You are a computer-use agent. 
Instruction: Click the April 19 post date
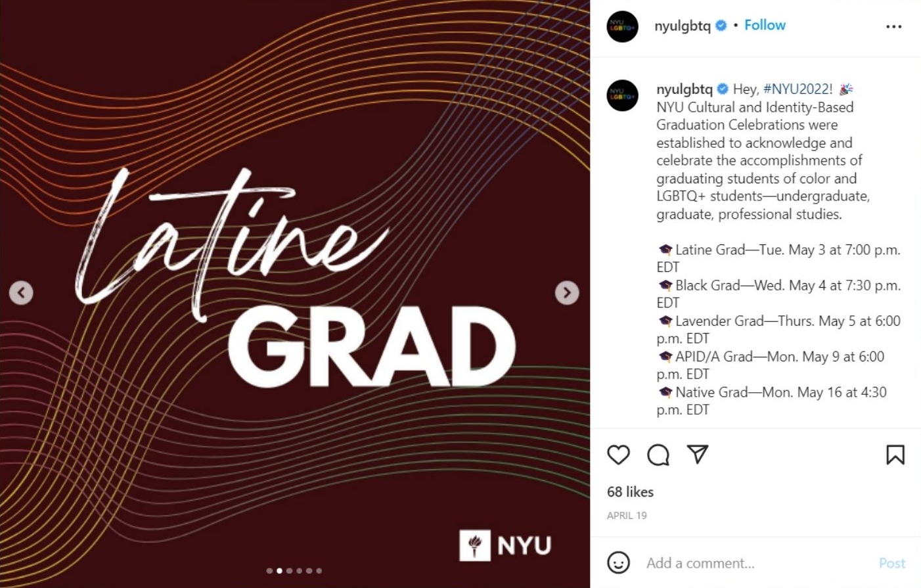tap(627, 515)
